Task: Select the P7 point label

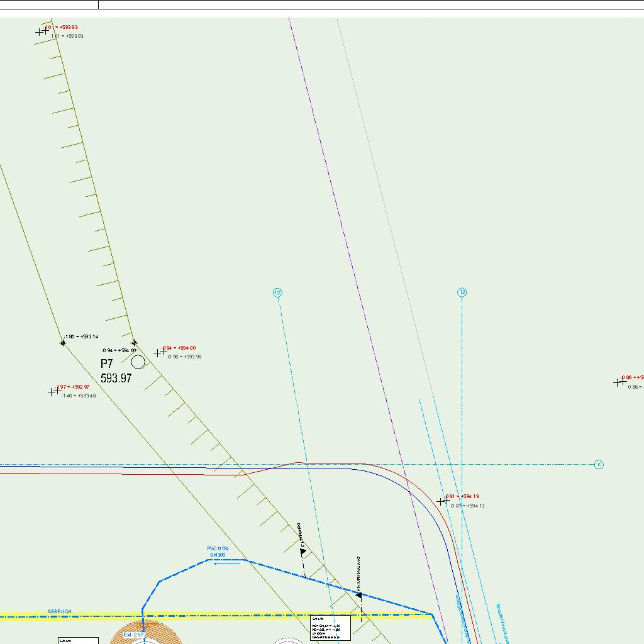Action: (107, 364)
